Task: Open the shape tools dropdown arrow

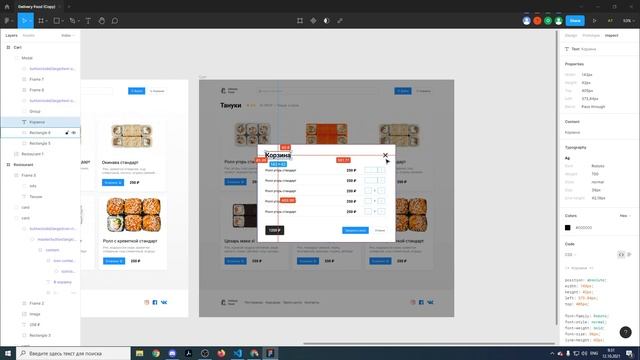Action: pyautogui.click(x=62, y=21)
